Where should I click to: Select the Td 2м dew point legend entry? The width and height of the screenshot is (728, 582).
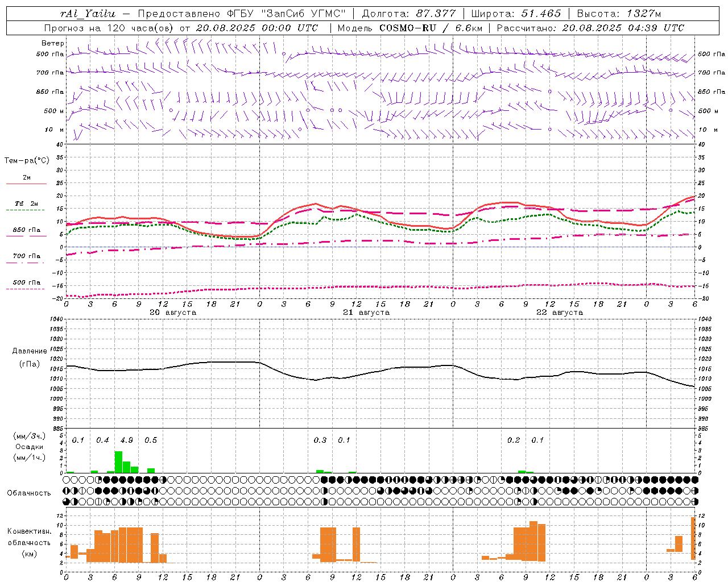click(26, 203)
